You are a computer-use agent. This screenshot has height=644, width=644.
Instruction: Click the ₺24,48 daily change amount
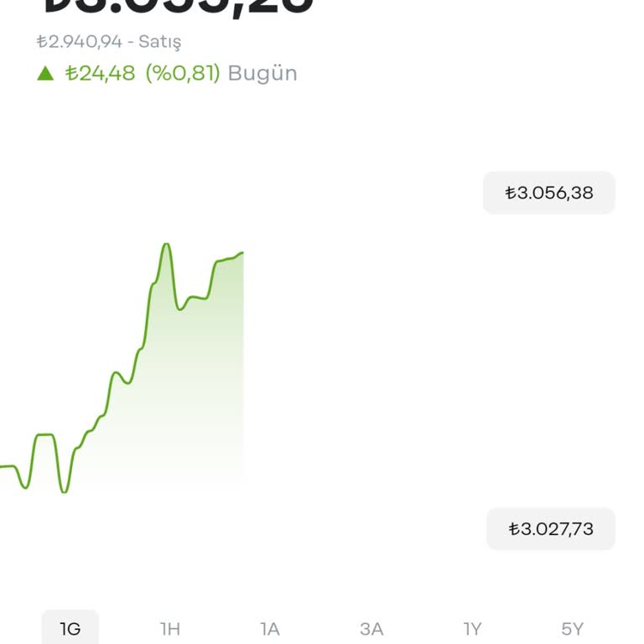tap(100, 73)
